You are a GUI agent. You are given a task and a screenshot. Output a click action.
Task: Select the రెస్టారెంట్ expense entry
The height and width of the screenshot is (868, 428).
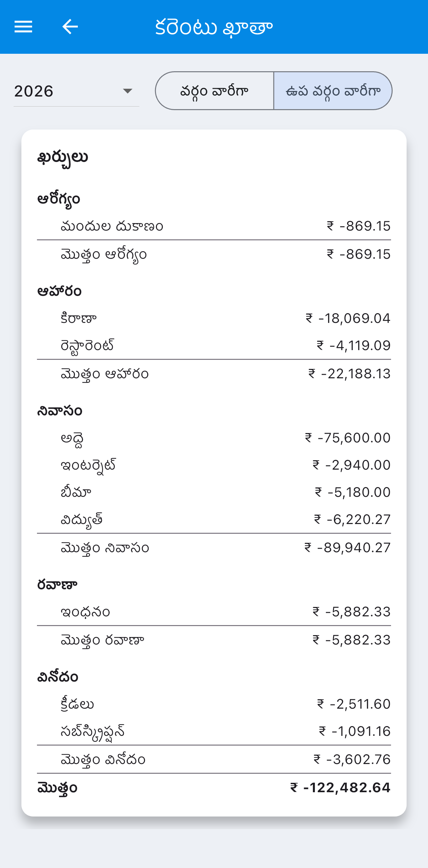[x=214, y=346]
